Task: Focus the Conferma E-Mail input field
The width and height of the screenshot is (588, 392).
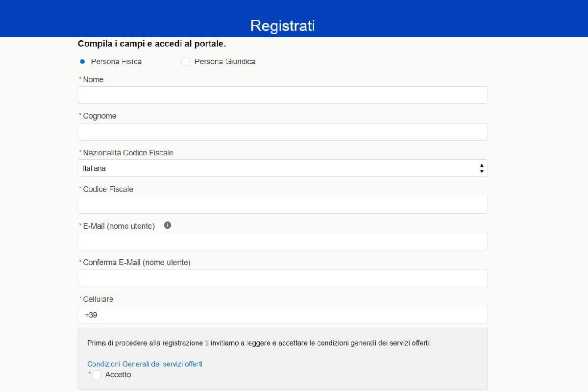Action: click(282, 278)
